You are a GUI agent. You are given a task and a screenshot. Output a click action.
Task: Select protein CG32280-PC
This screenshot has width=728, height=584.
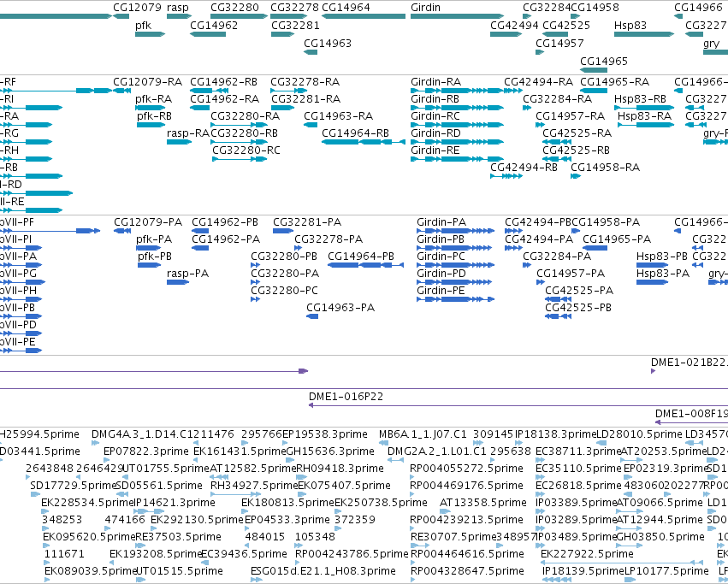click(x=256, y=299)
